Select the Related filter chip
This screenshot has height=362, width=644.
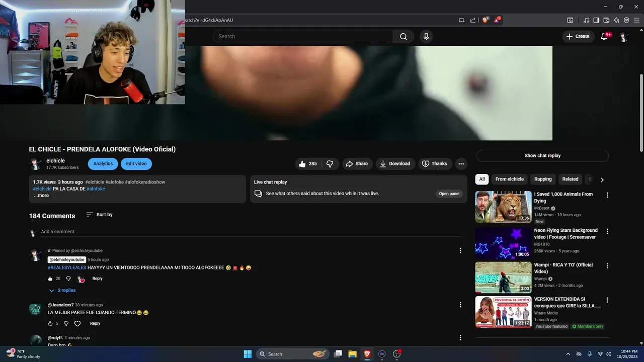tap(570, 179)
